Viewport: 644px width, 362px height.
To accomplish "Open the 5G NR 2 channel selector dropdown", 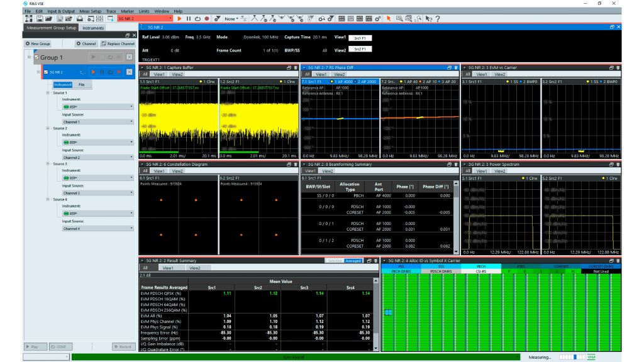I will [145, 18].
